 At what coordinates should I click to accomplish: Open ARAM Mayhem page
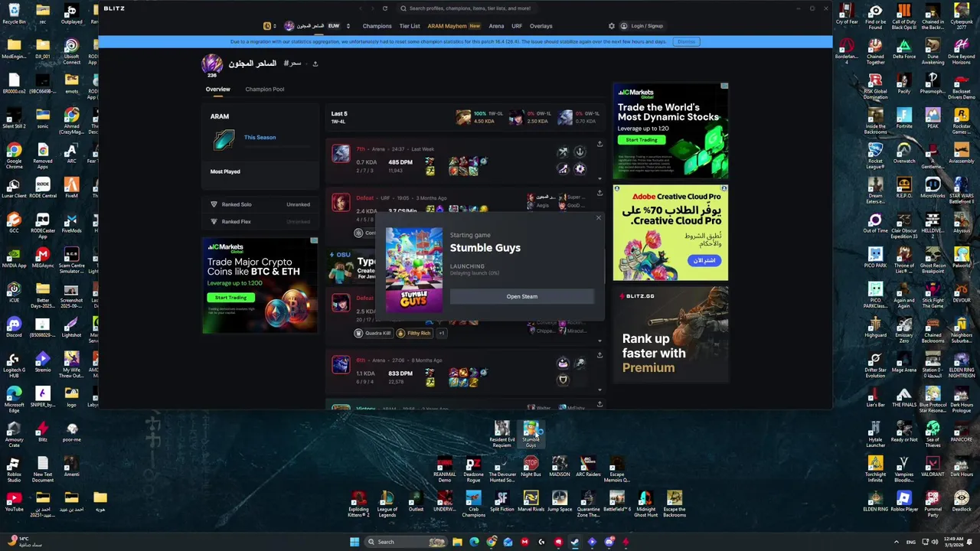coord(453,26)
